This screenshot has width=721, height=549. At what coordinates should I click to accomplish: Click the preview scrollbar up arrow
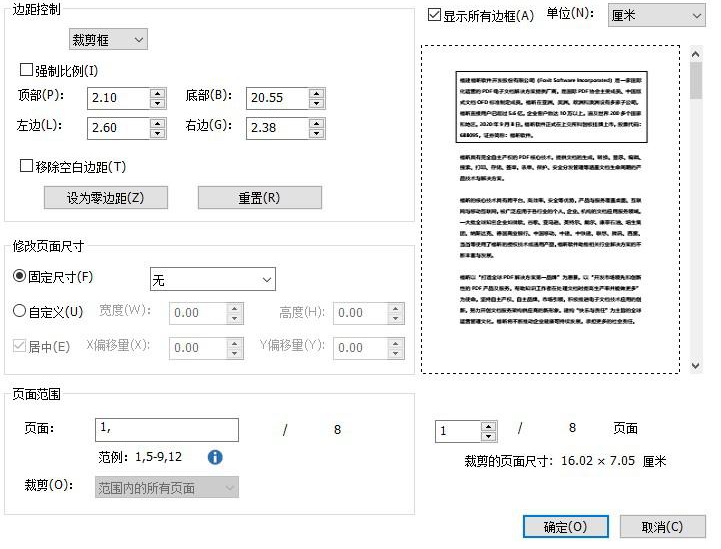click(695, 54)
